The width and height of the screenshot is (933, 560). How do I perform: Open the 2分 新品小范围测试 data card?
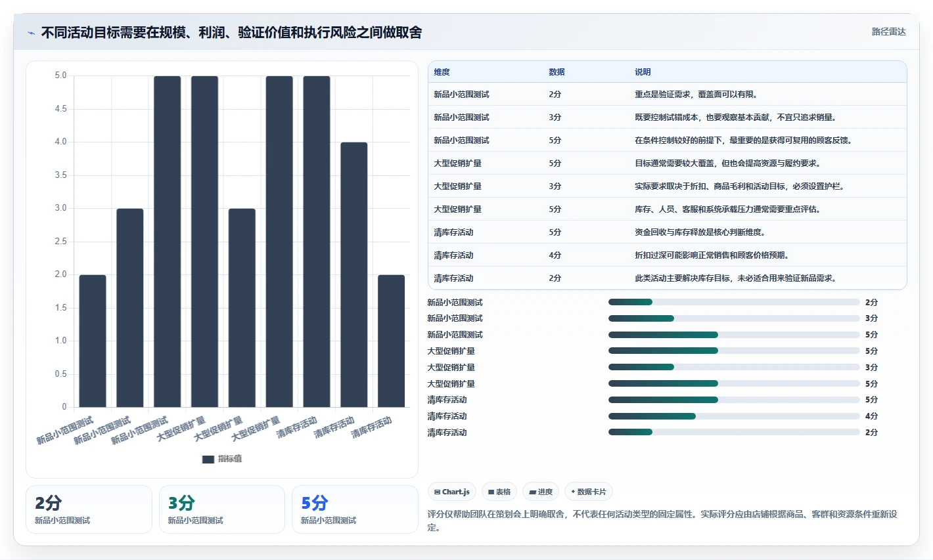[89, 509]
